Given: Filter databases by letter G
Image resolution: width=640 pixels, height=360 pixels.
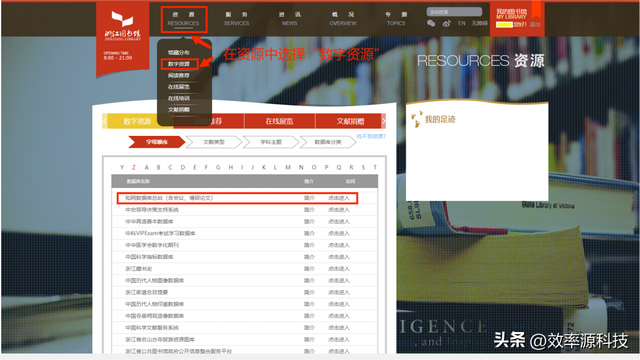Looking at the screenshot, I should pyautogui.click(x=218, y=167).
